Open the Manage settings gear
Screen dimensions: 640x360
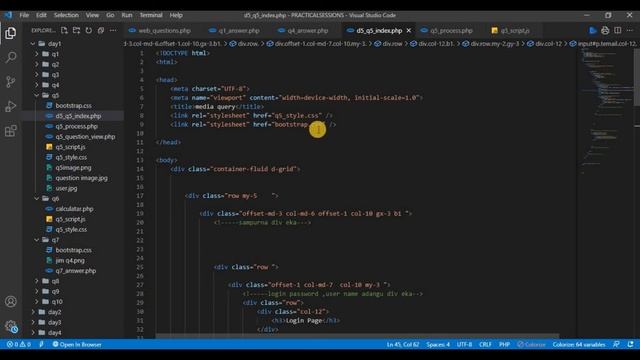(11, 326)
